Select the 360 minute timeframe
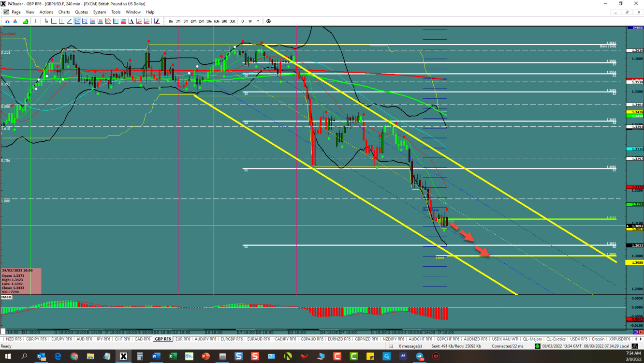This screenshot has height=363, width=644. [x=232, y=21]
